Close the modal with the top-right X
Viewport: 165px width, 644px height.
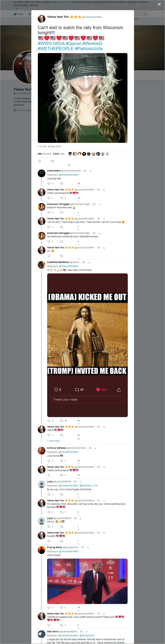159,4
